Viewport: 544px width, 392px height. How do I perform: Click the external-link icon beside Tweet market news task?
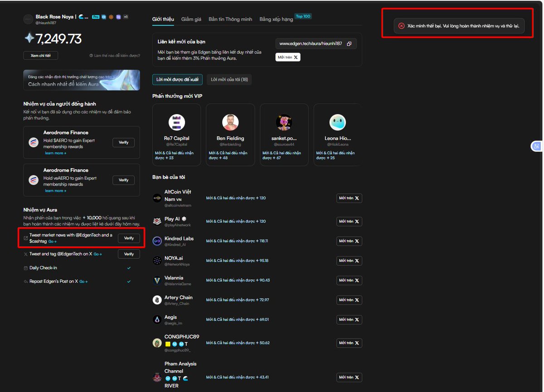(25, 238)
